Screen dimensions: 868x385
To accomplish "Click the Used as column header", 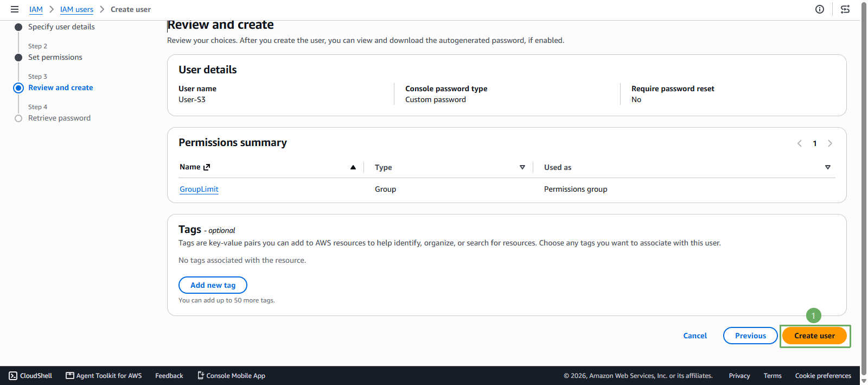I will pyautogui.click(x=558, y=167).
